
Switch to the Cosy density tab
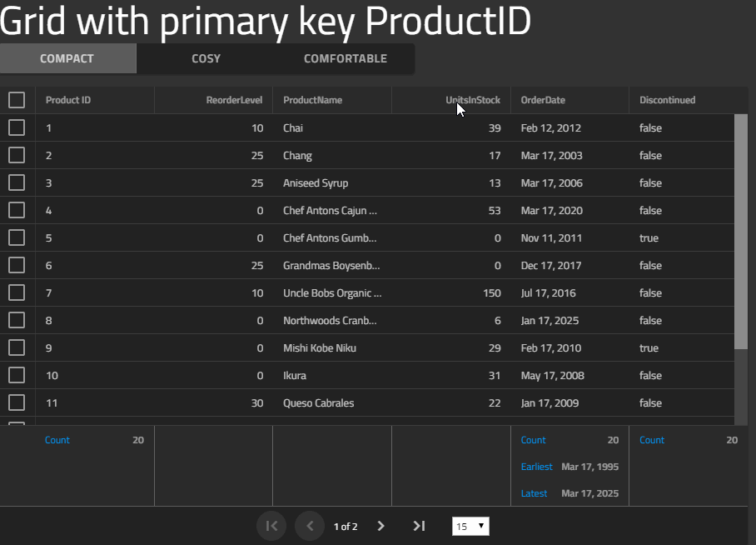click(x=206, y=58)
